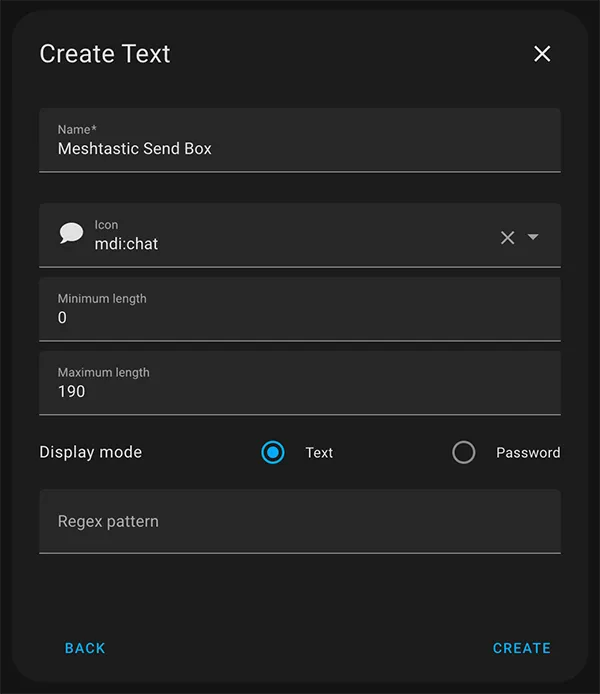Click the CREATE button
Viewport: 600px width, 694px height.
(522, 648)
